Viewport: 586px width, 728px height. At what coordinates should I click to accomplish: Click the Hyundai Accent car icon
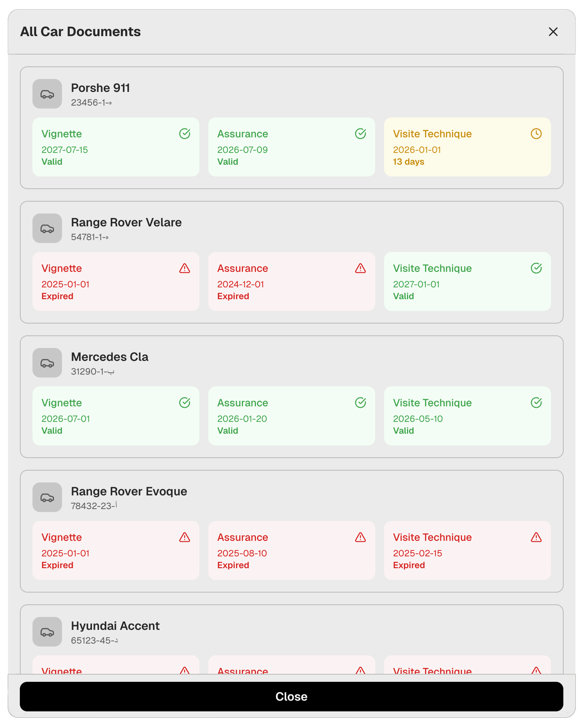pyautogui.click(x=47, y=632)
